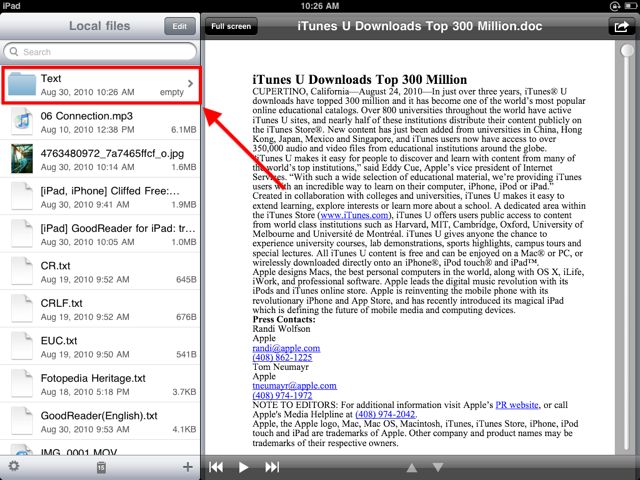640x480 pixels.
Task: Select the CRLF.txt file name
Action: tap(61, 303)
